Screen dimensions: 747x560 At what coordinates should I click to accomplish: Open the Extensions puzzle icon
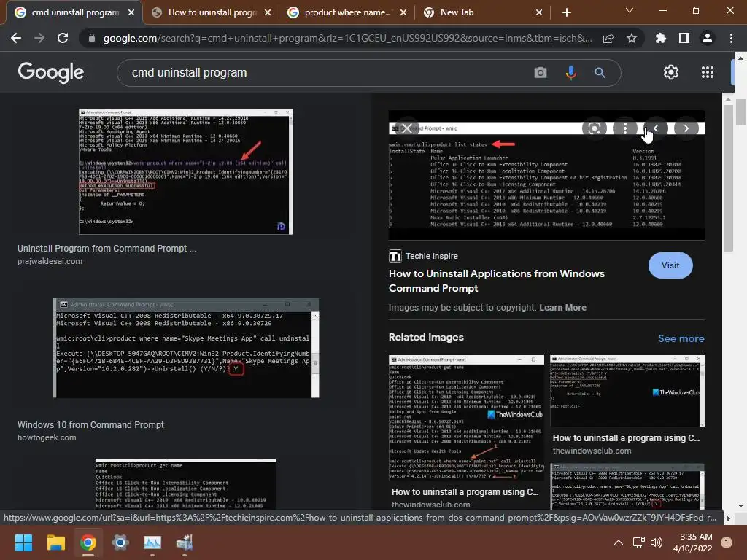tap(660, 38)
